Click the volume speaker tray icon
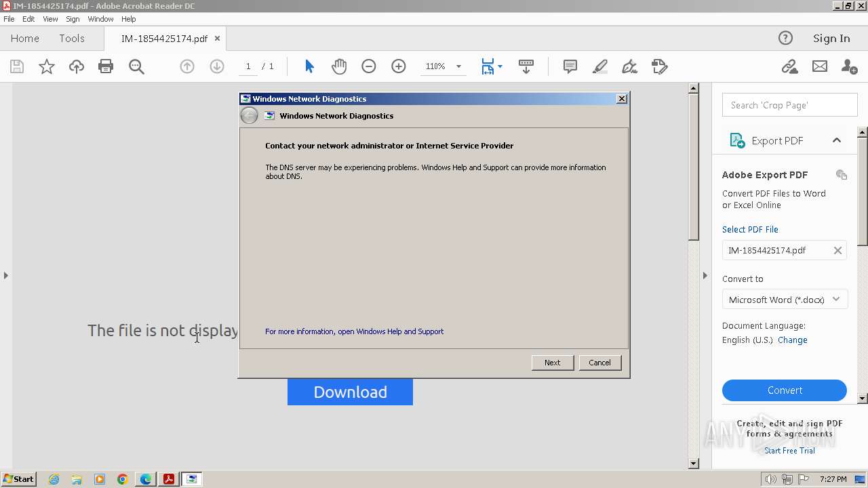 [x=771, y=479]
